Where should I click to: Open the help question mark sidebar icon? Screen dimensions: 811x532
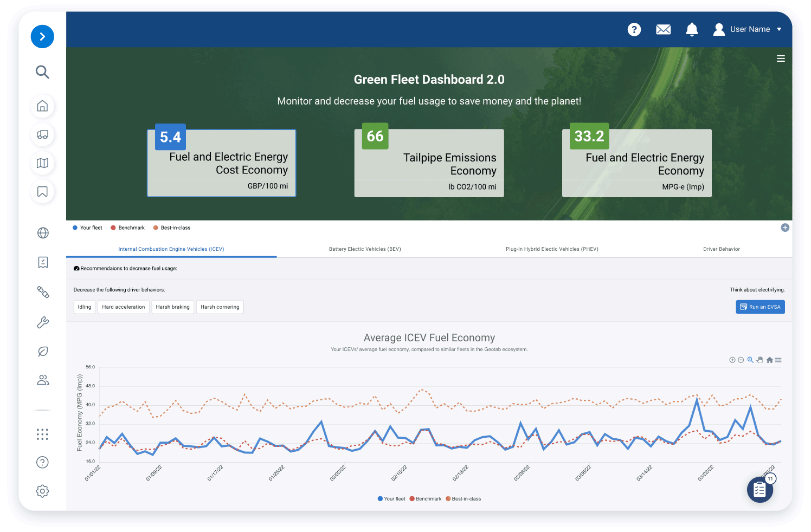click(42, 462)
